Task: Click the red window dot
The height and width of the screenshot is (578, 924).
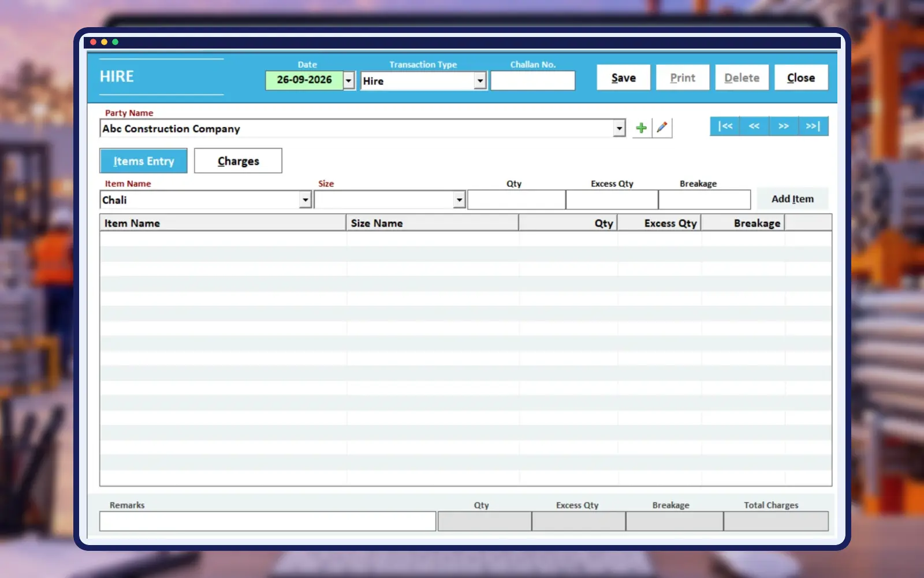Action: point(93,42)
